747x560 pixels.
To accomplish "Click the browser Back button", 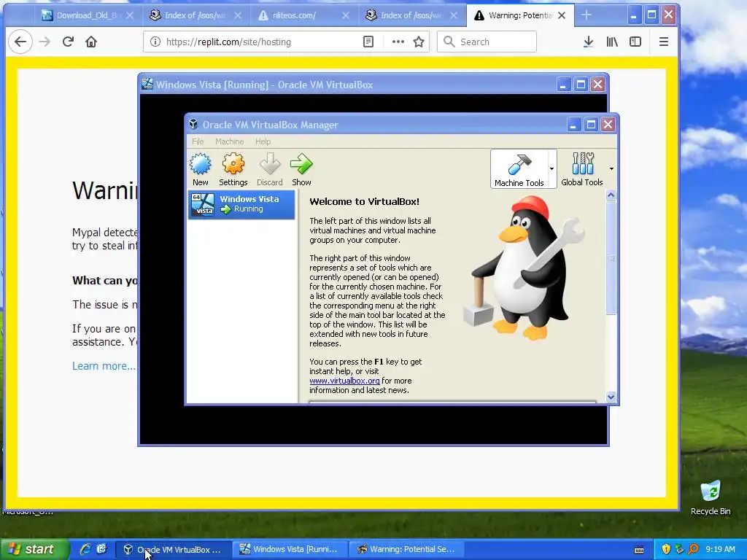I will click(x=20, y=42).
